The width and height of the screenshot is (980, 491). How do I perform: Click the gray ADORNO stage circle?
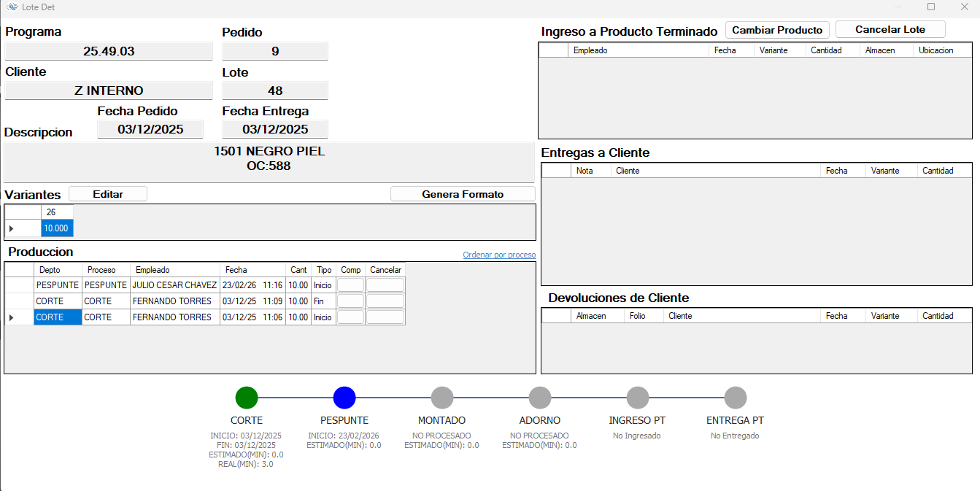coord(540,398)
